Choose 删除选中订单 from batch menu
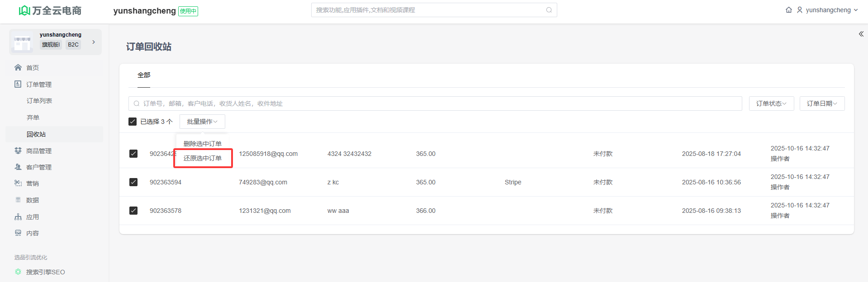868x282 pixels. (x=203, y=143)
